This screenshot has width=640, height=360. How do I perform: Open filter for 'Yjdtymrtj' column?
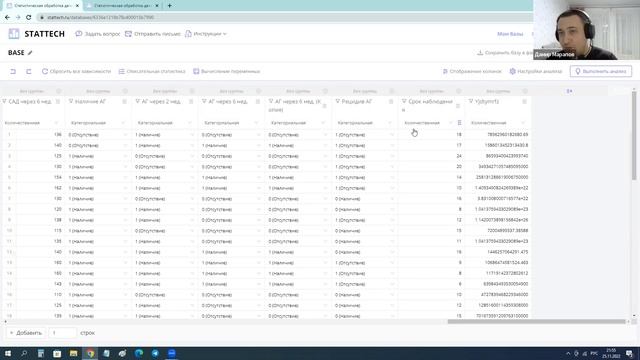(471, 101)
